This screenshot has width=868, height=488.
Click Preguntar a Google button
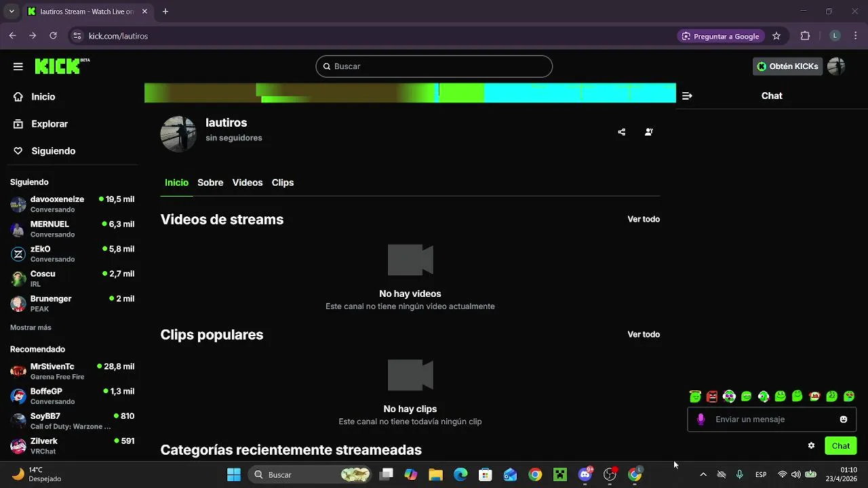pos(721,36)
